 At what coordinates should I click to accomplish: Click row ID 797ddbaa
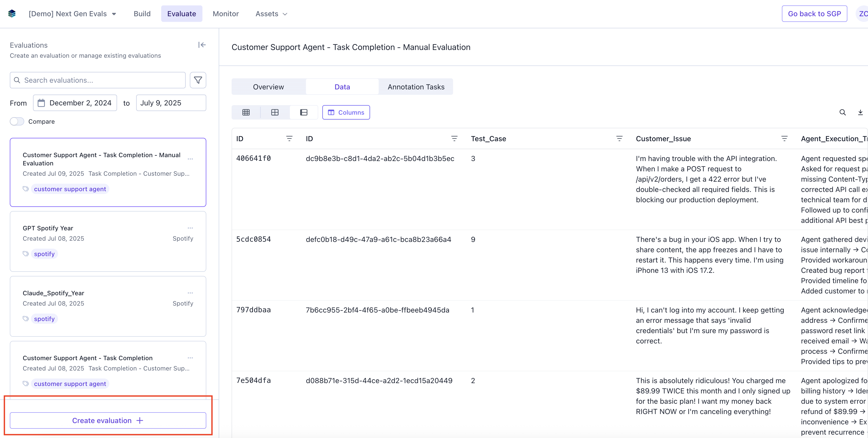253,310
